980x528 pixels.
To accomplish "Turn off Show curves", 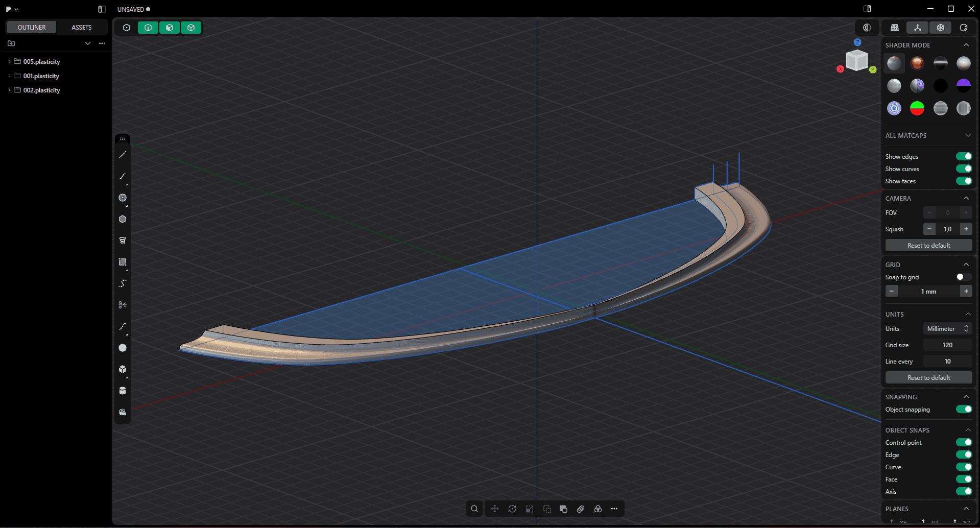I will click(964, 169).
